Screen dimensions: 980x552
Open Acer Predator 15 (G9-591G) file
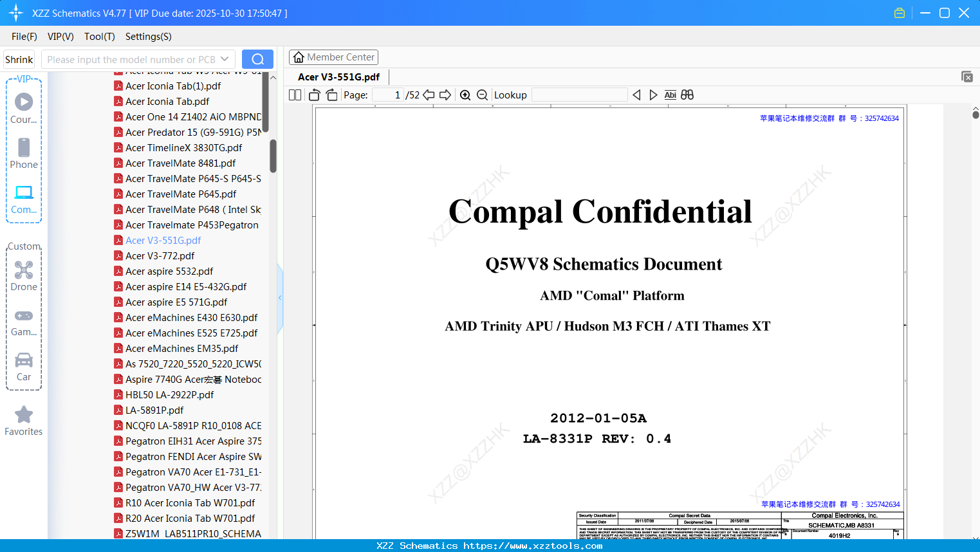(187, 133)
